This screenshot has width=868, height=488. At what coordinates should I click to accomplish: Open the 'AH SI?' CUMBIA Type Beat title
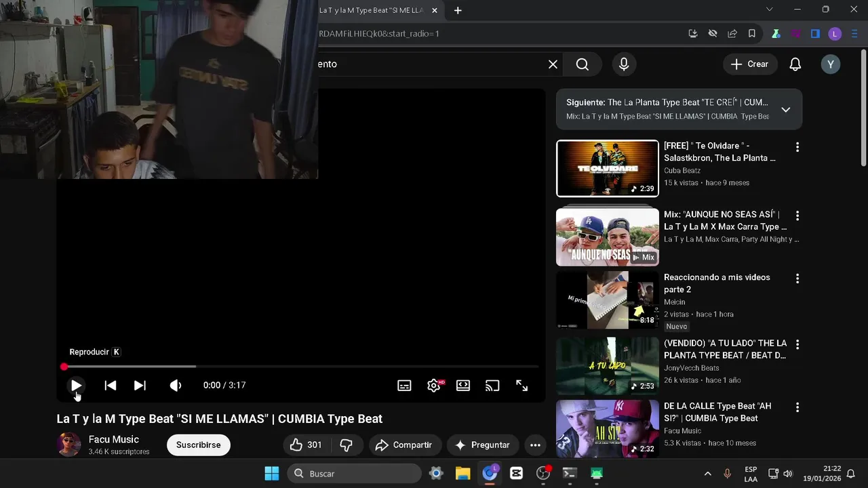(717, 412)
